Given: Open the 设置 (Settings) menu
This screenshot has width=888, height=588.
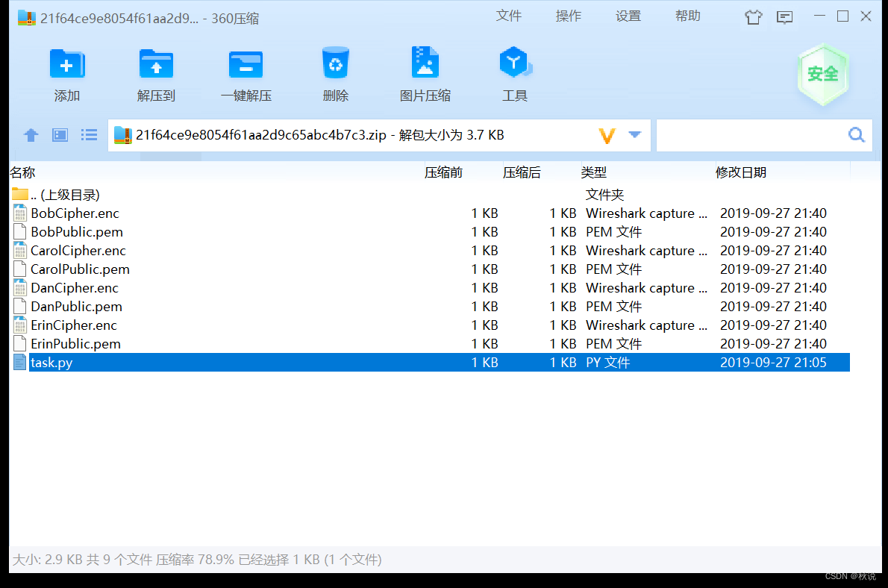Looking at the screenshot, I should pyautogui.click(x=628, y=16).
